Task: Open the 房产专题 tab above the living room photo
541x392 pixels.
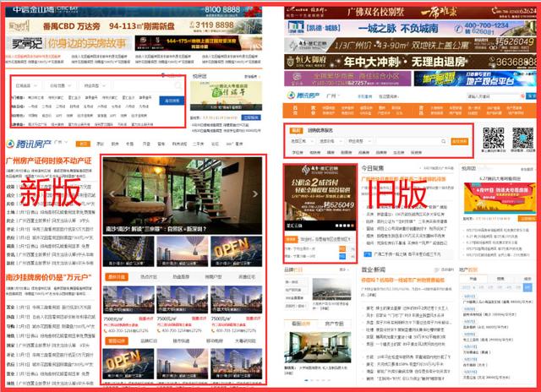Action: pyautogui.click(x=335, y=324)
